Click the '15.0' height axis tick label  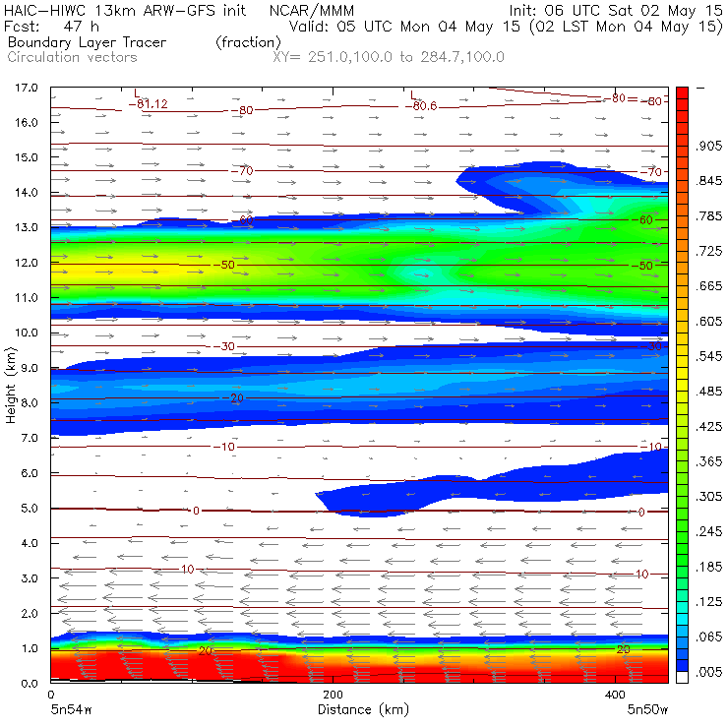pyautogui.click(x=27, y=157)
